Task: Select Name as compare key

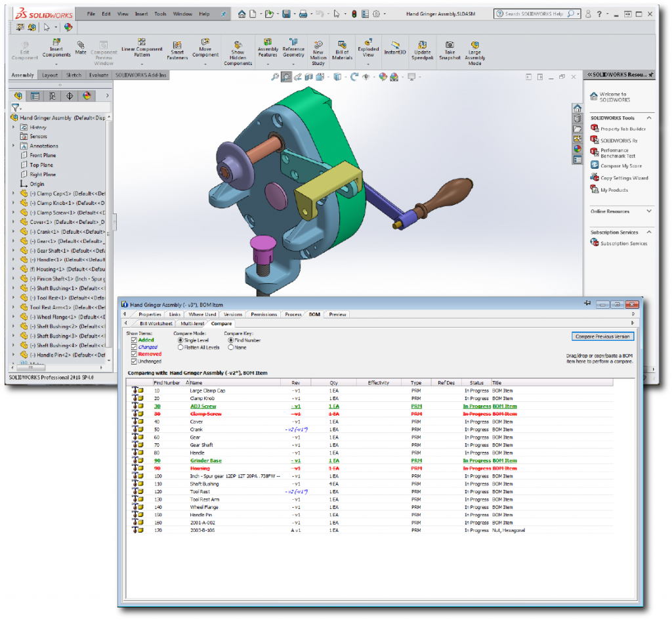Action: click(230, 347)
